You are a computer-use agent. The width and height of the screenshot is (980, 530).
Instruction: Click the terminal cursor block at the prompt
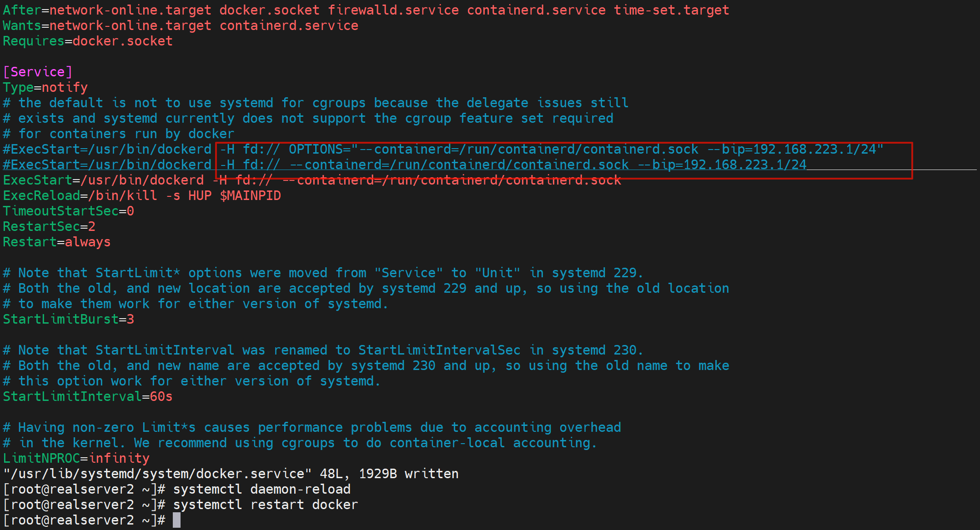[x=176, y=520]
